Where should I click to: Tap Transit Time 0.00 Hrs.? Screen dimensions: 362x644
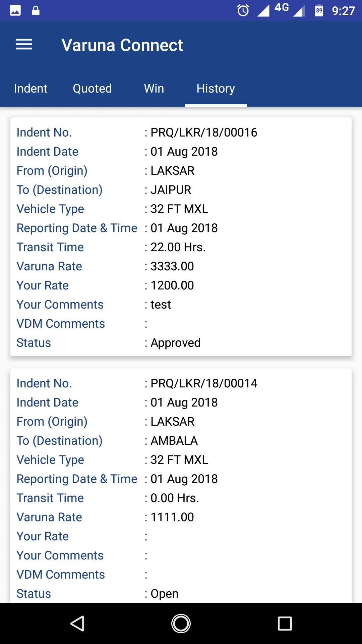point(175,498)
